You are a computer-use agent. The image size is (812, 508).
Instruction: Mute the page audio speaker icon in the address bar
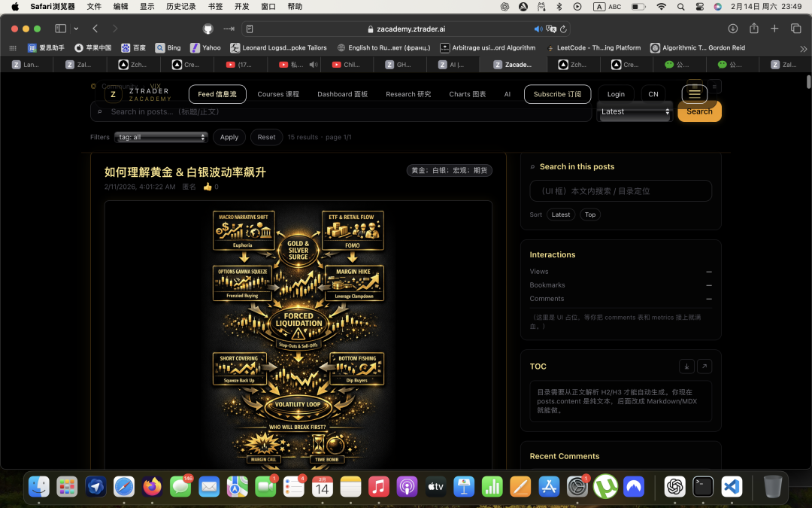(538, 29)
